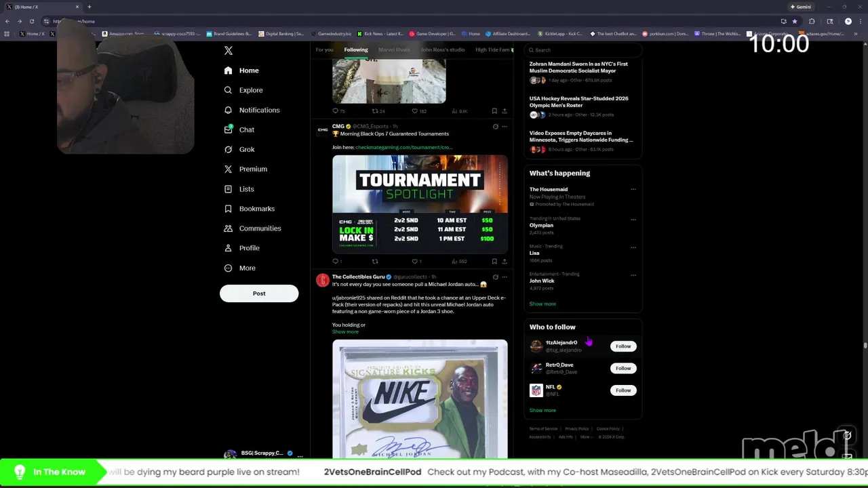Open options for the John Wick trend
868x488 pixels.
(633, 275)
